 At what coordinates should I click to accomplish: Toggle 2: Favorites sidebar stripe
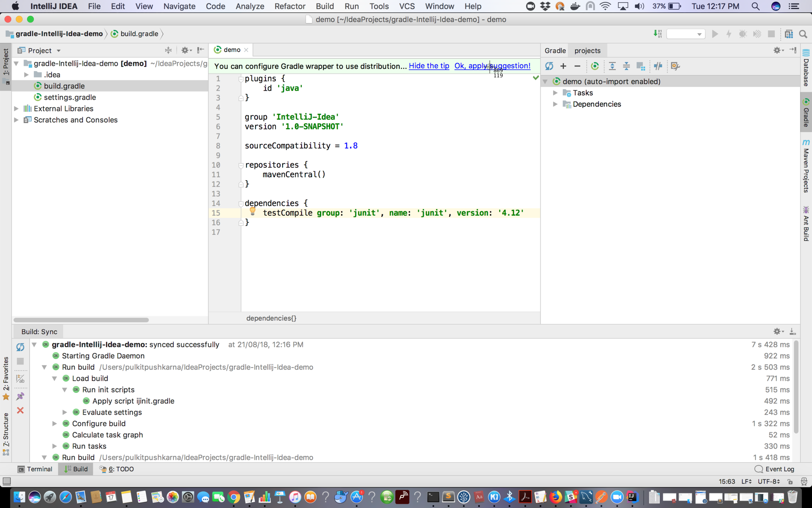click(6, 378)
